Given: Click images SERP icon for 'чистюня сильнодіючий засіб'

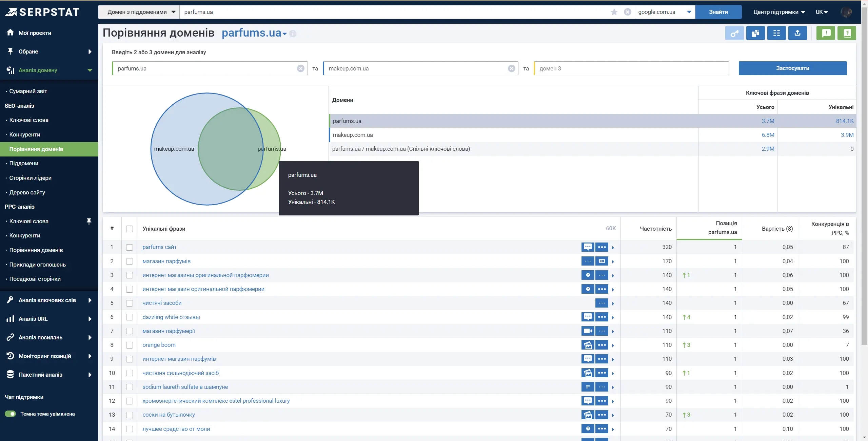Looking at the screenshot, I should (588, 373).
